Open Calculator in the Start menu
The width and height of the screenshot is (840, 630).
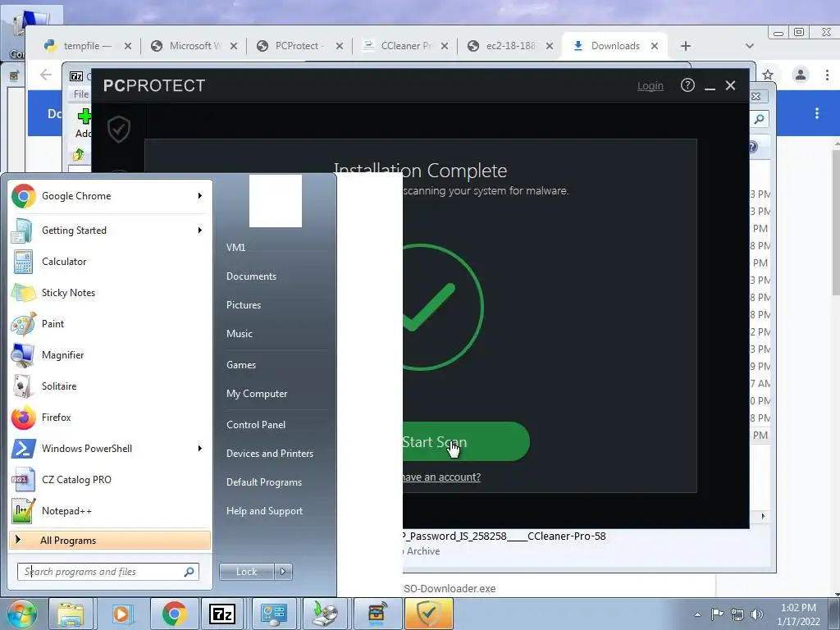tap(110, 262)
